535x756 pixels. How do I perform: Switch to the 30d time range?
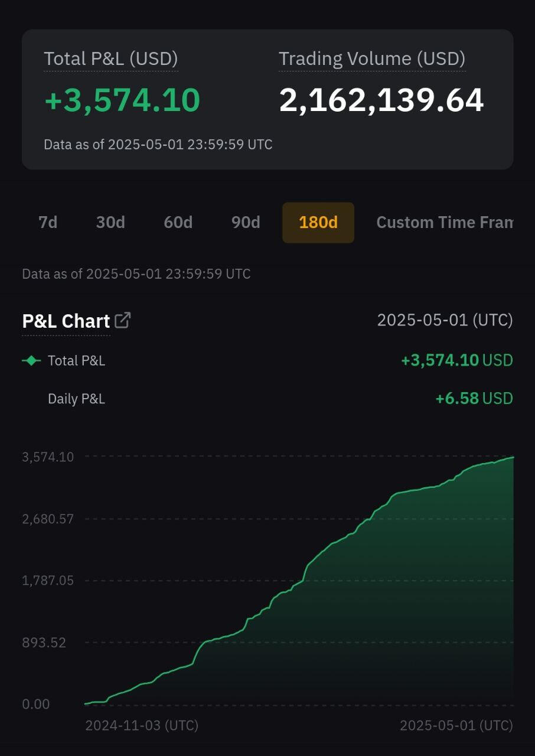(x=110, y=223)
